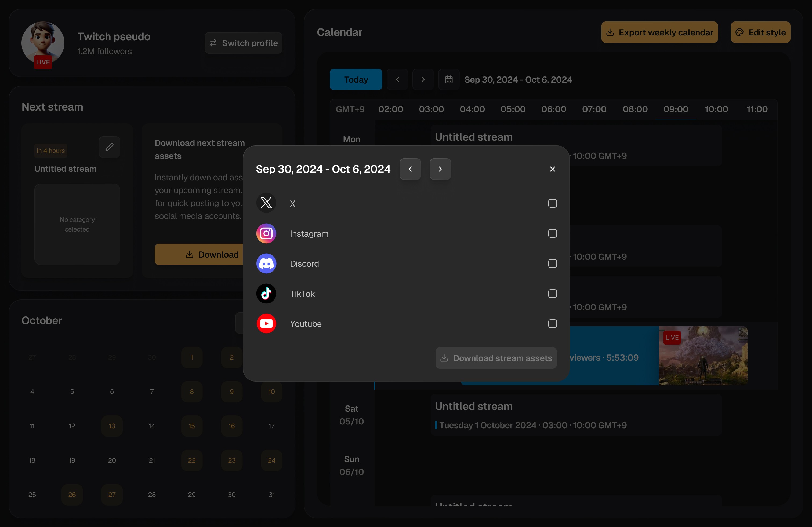Screen dimensions: 812x527
Task: Open Edit style palette button
Action: (x=760, y=32)
